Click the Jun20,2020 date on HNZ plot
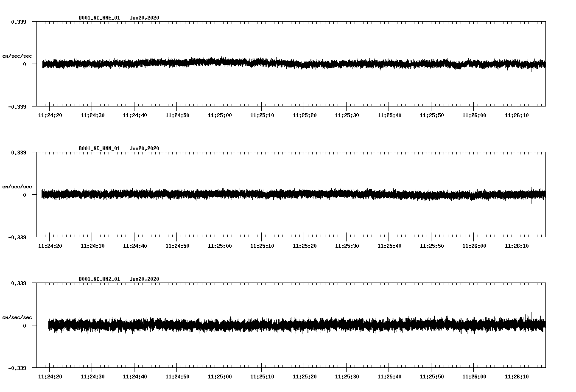 (x=145, y=279)
